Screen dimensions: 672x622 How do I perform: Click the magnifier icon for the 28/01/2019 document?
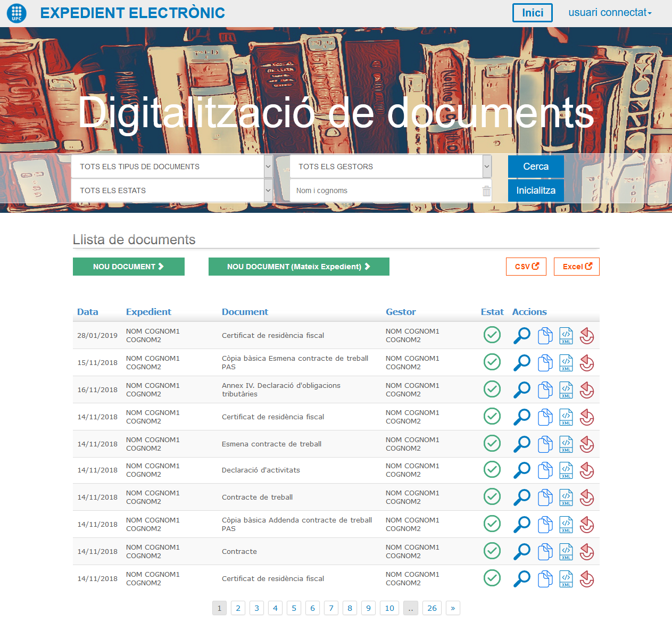click(521, 336)
